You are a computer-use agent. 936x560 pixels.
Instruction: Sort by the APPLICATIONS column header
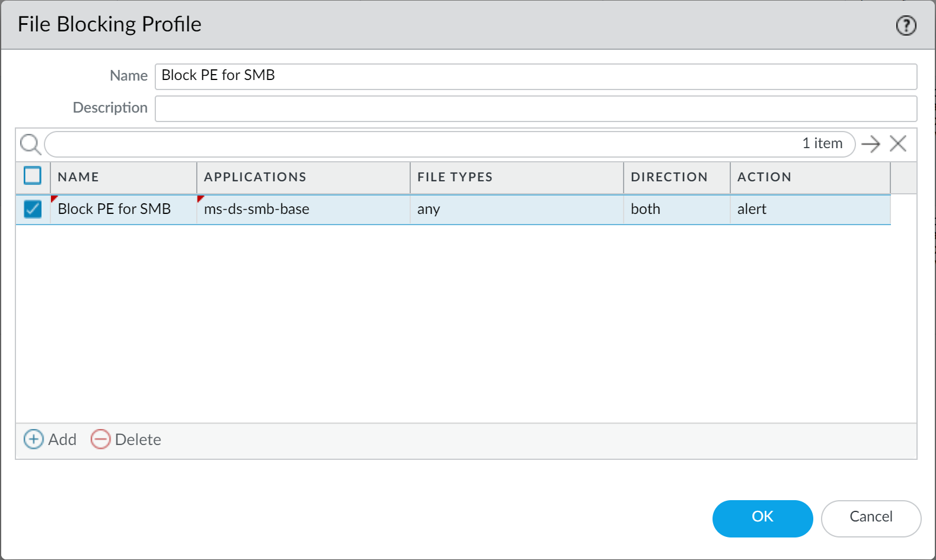255,177
